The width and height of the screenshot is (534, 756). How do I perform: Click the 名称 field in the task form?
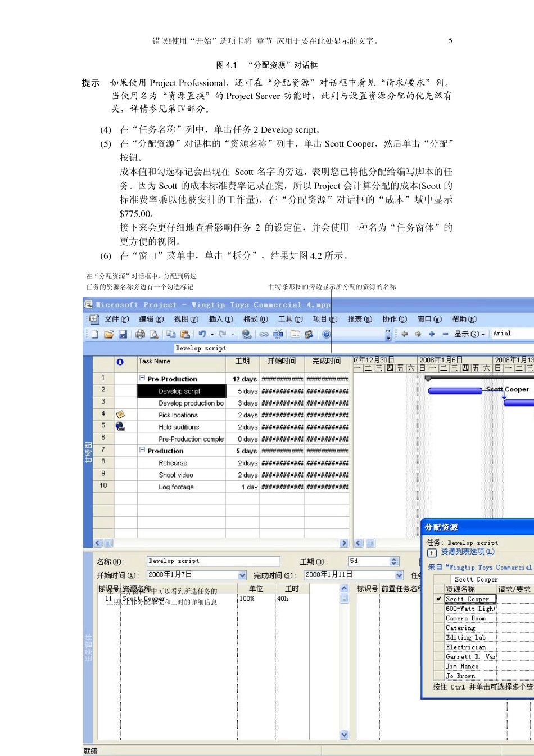pos(214,561)
